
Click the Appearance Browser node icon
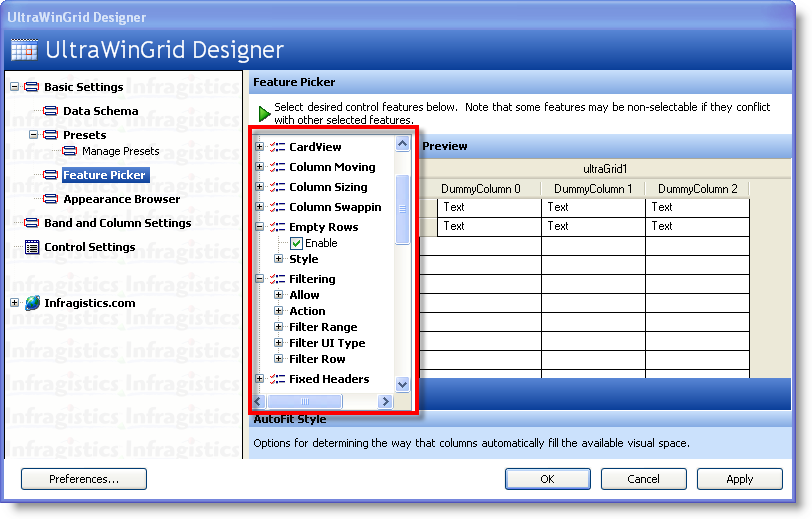(x=51, y=199)
